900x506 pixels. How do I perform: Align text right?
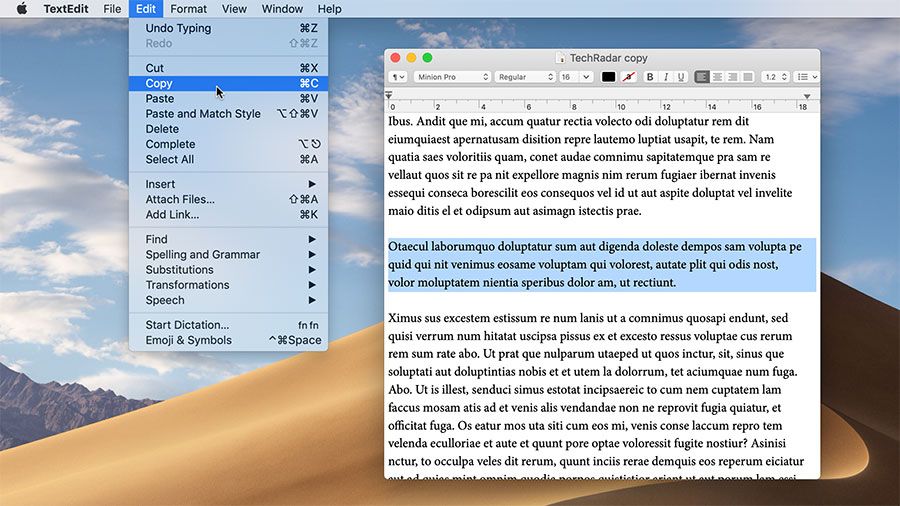click(732, 77)
